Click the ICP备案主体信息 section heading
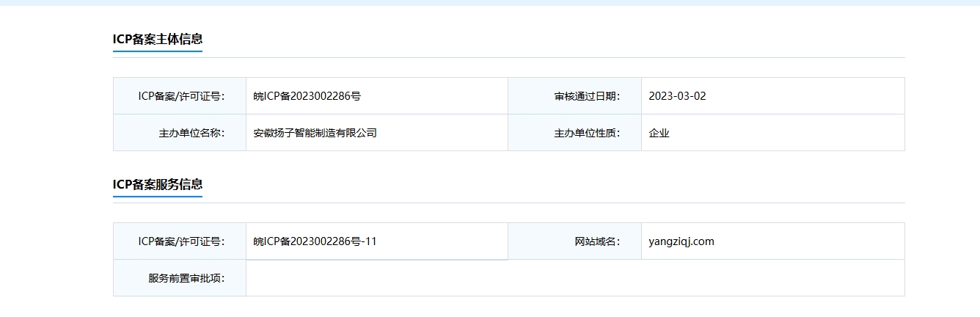This screenshot has width=980, height=317. point(158,39)
